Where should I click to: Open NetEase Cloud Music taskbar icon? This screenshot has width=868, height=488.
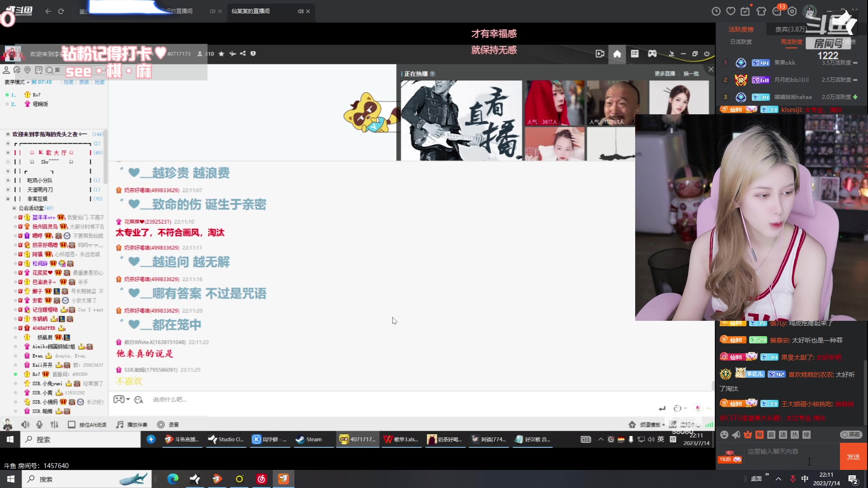coord(261,479)
